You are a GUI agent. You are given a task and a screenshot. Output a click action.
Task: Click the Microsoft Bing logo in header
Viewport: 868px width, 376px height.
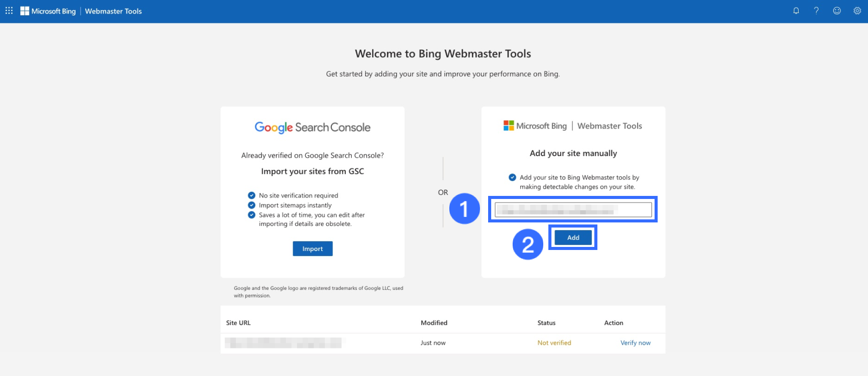48,11
